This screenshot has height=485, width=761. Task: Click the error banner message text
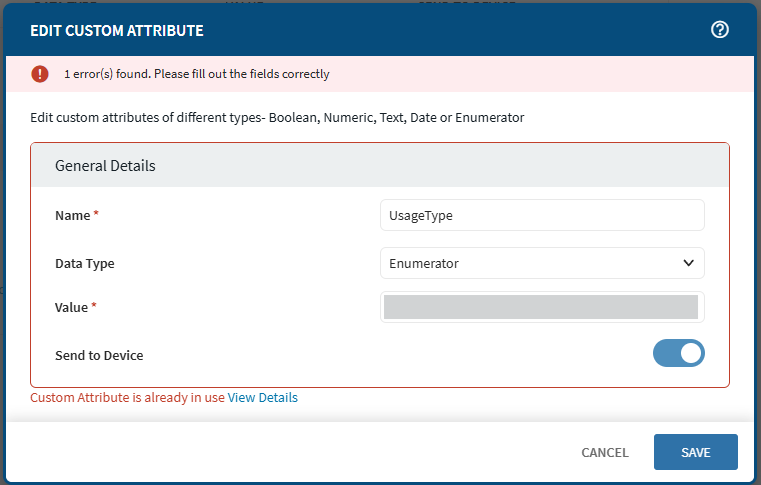pyautogui.click(x=196, y=74)
